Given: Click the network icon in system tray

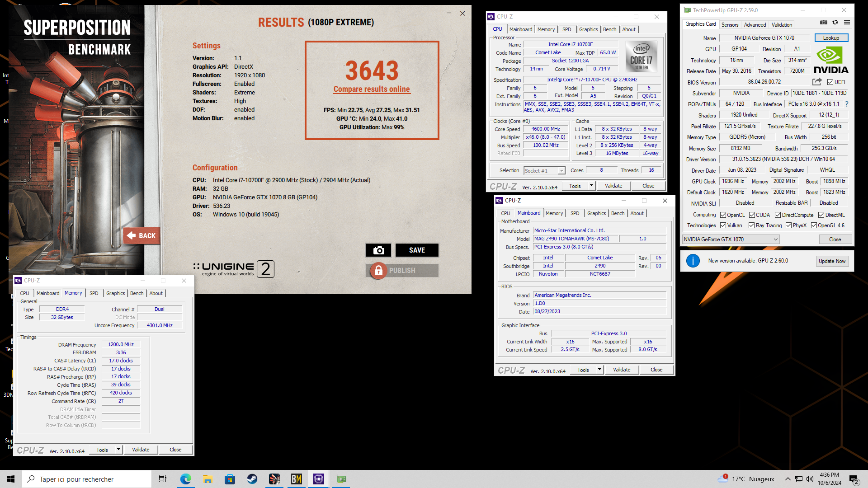Looking at the screenshot, I should click(799, 479).
